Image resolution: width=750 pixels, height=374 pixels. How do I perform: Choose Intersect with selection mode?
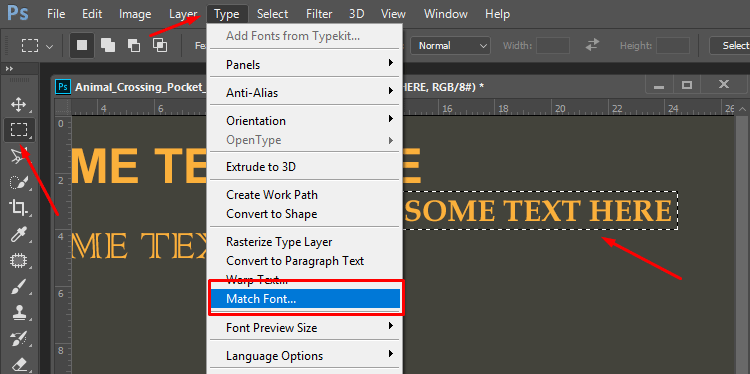click(160, 45)
